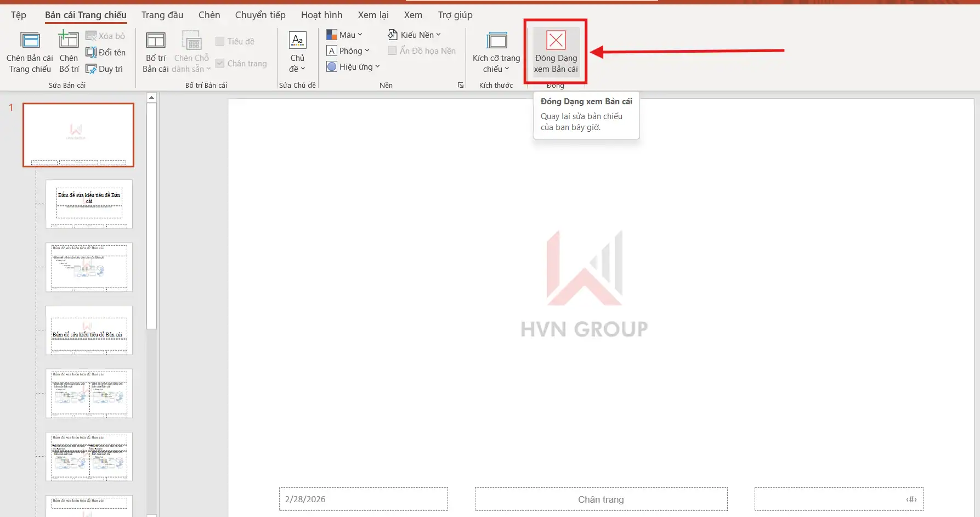Expand the Màu colors dropdown
Screen dimensions: 980x517
pos(344,35)
